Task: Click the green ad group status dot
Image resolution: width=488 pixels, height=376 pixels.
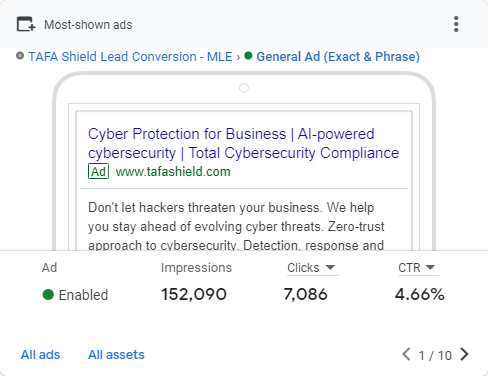Action: click(248, 55)
